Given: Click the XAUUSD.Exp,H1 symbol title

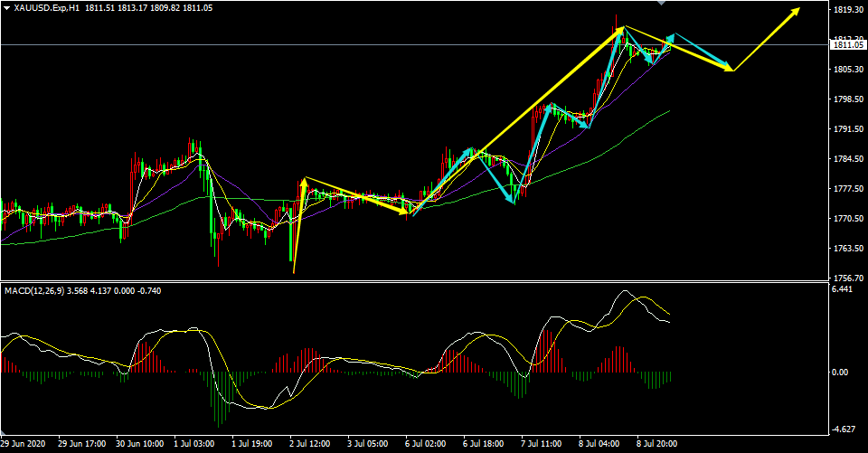Looking at the screenshot, I should pyautogui.click(x=48, y=8).
